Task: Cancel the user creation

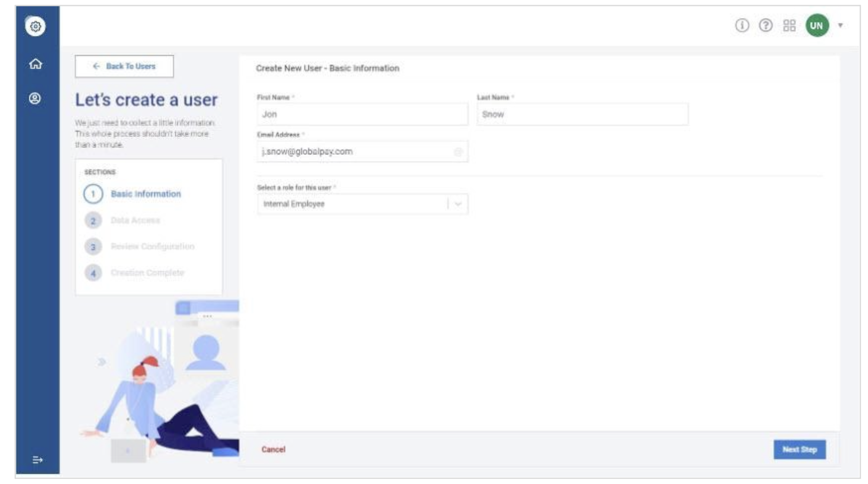Action: coord(273,449)
